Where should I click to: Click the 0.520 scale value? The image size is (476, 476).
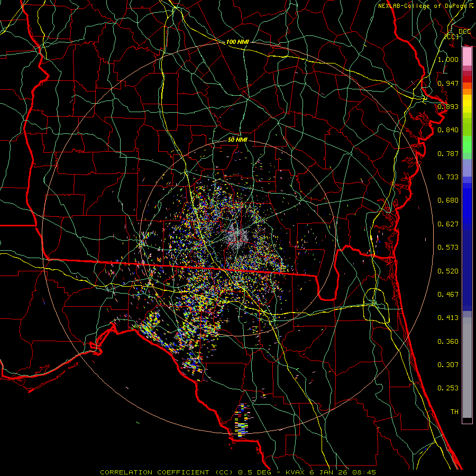click(448, 271)
